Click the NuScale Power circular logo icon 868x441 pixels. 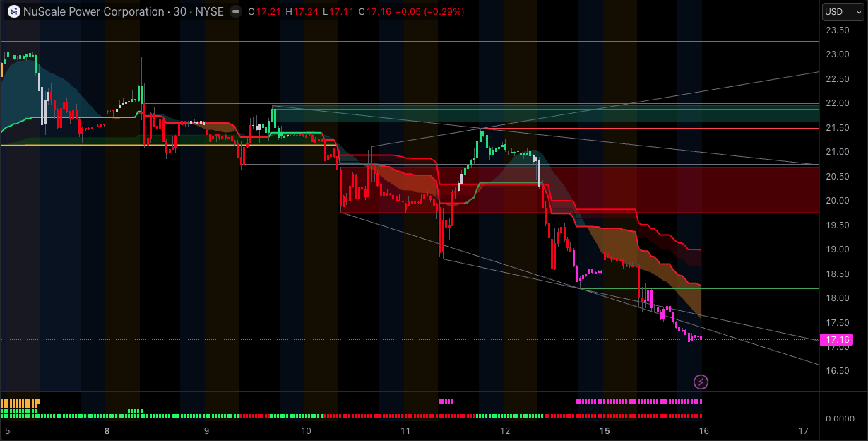tap(12, 11)
